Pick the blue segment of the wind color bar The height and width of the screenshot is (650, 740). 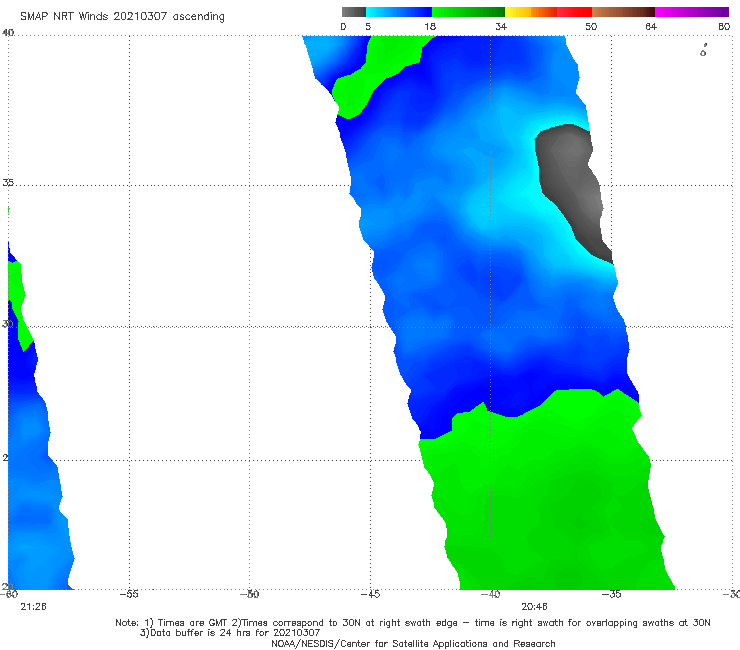pyautogui.click(x=399, y=12)
